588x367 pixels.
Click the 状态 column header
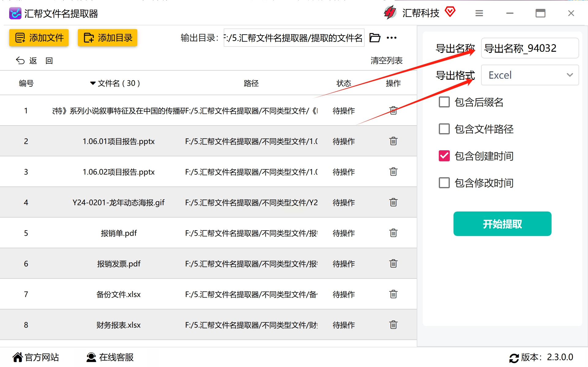(x=344, y=83)
